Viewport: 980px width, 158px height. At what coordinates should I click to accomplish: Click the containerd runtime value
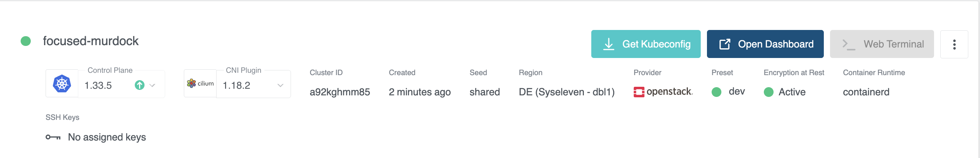point(866,92)
